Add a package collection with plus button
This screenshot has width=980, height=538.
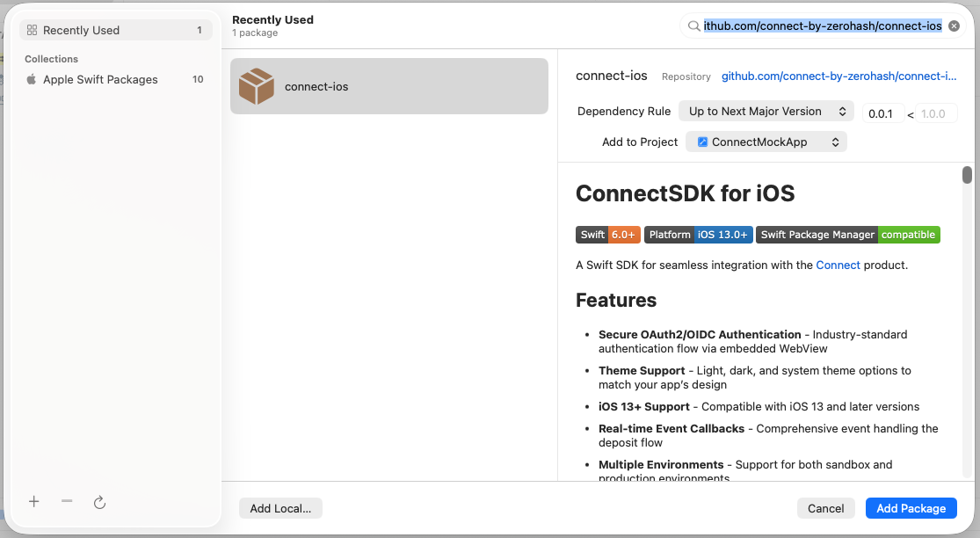33,501
